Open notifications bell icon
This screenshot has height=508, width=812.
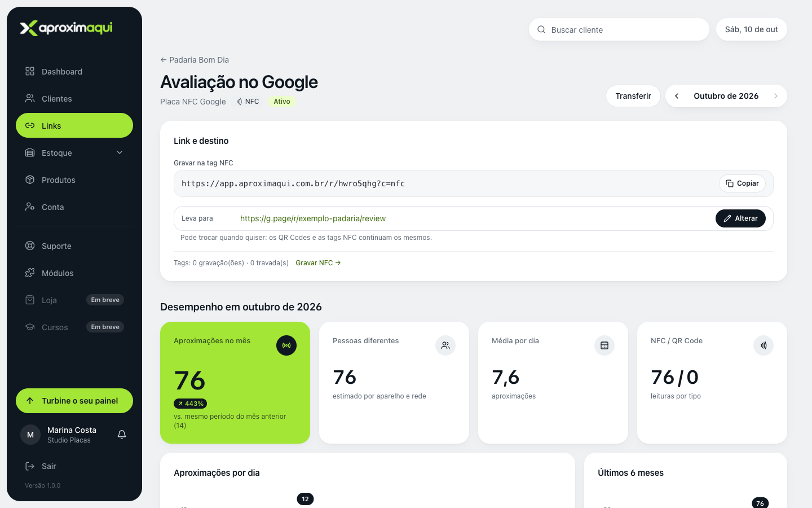122,435
